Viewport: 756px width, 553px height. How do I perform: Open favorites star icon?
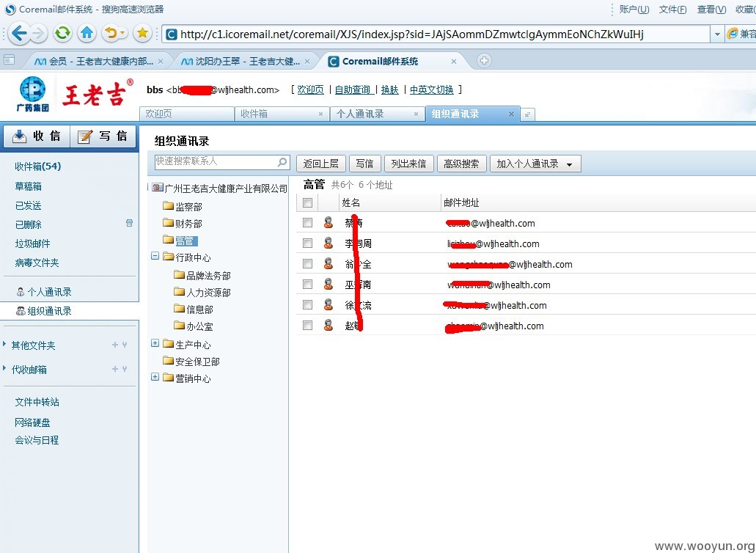pos(142,33)
